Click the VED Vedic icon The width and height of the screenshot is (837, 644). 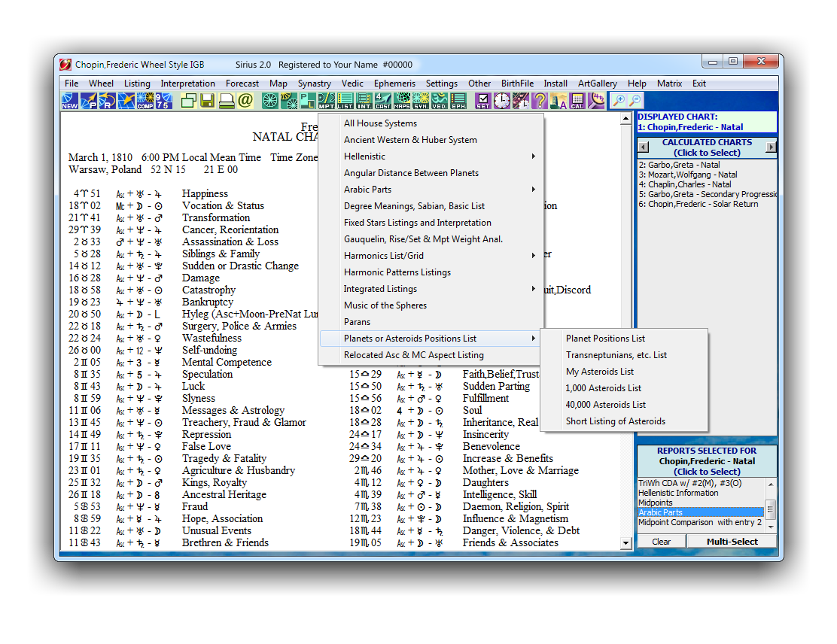click(x=440, y=100)
